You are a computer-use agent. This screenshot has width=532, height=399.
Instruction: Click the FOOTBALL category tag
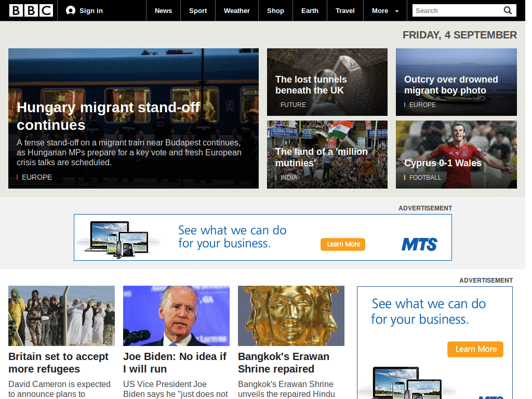(x=425, y=178)
